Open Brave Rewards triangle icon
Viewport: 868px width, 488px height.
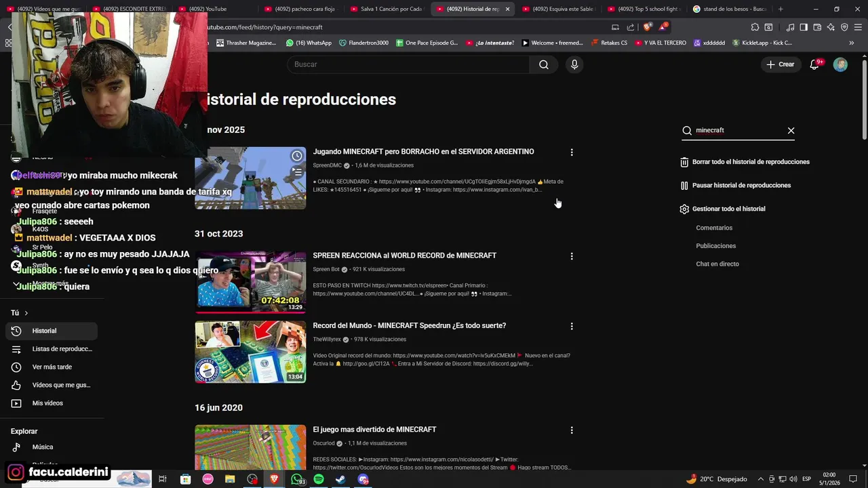(663, 27)
